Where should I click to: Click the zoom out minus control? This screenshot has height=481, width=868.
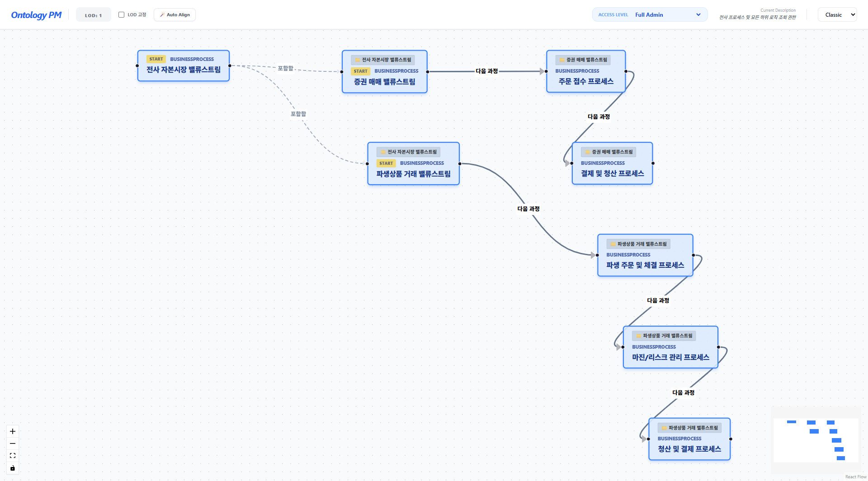13,444
